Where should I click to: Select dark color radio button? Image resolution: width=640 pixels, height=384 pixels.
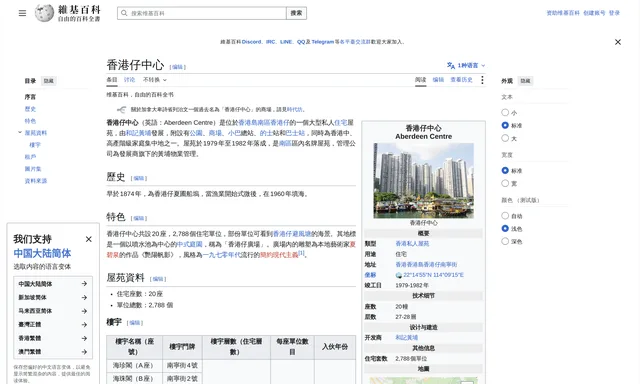pyautogui.click(x=505, y=241)
